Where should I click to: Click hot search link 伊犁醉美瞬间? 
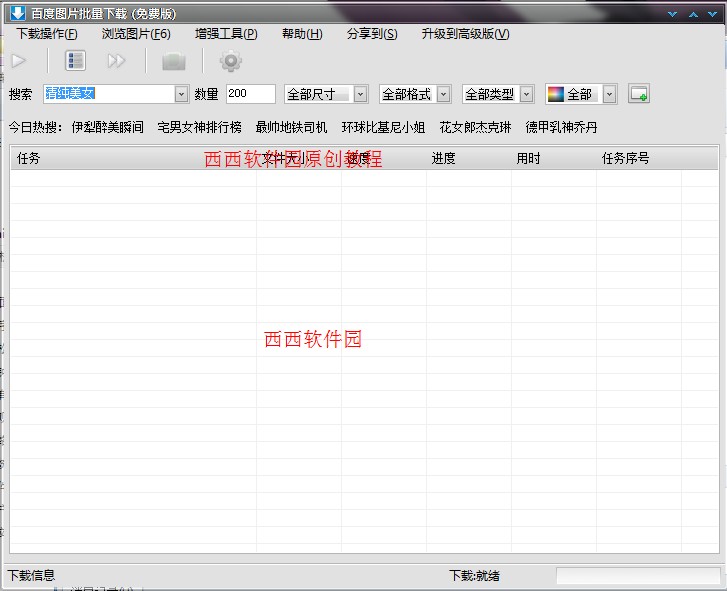(108, 127)
